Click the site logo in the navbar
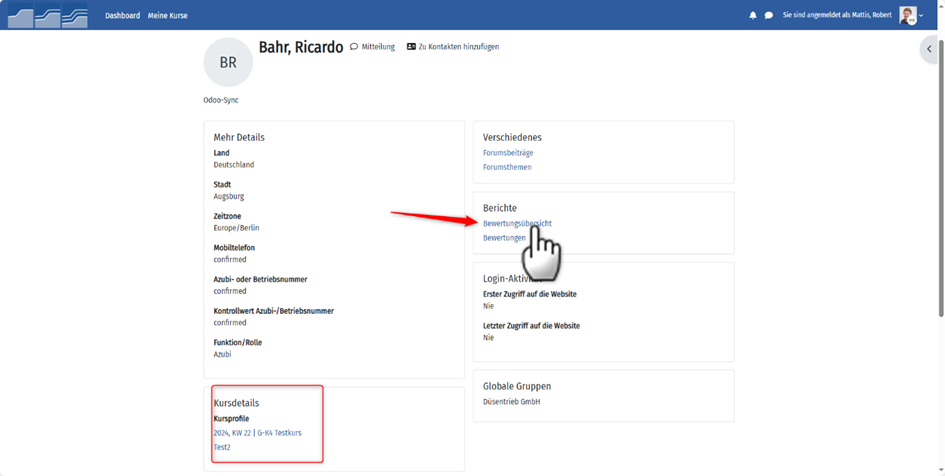This screenshot has height=476, width=945. pos(47,16)
